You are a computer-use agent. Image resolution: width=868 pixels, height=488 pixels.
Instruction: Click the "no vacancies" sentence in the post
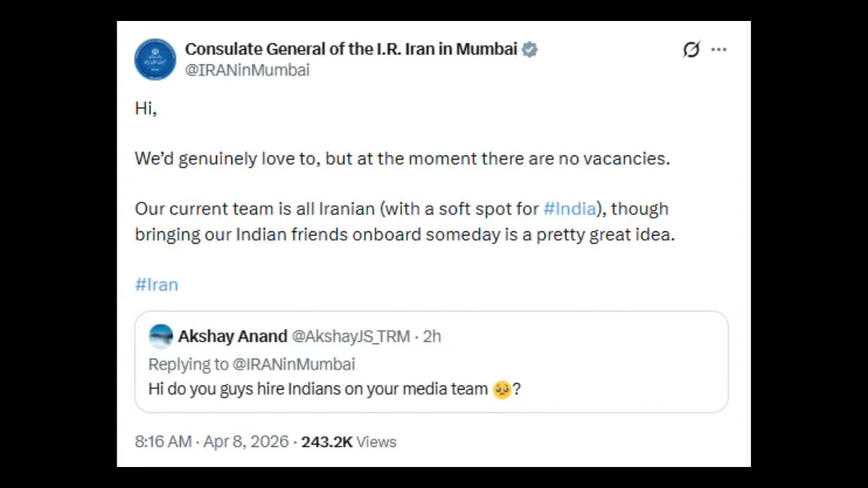coord(402,158)
